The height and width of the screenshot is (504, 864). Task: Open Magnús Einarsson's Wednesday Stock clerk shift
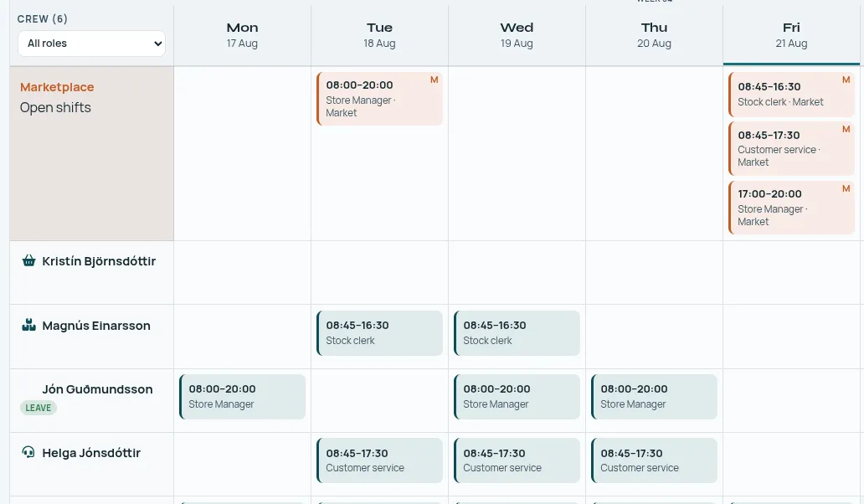517,332
